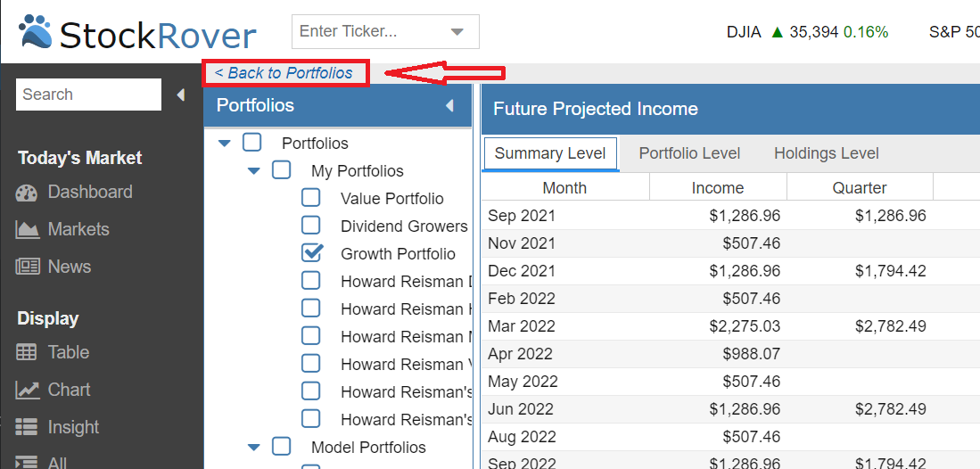Collapse the My Portfolios tree node
Screen dimensions: 980x469
pos(253,170)
